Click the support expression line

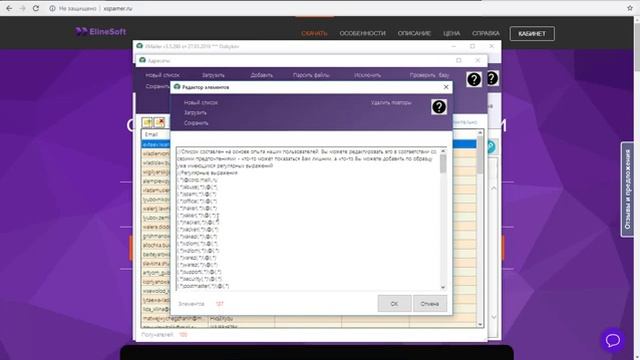pos(200,272)
